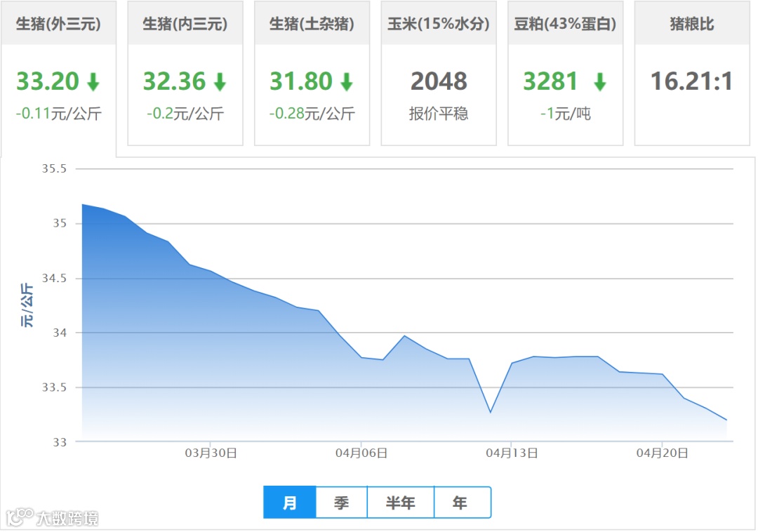
Task: Click the 04月06日 axis label
Action: [361, 453]
